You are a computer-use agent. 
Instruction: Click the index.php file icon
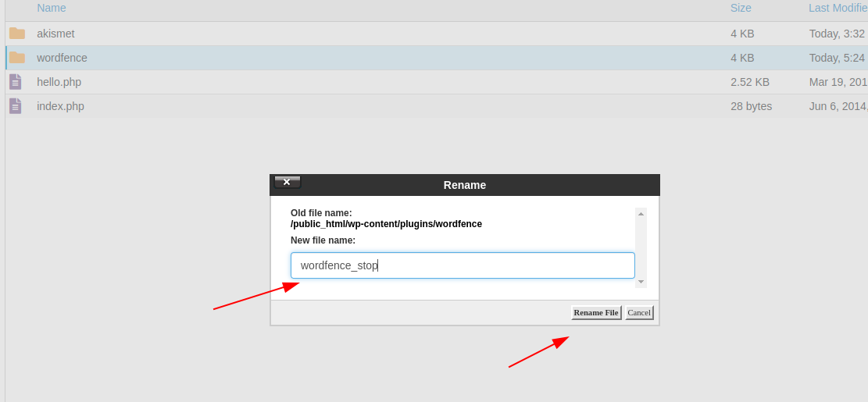pos(16,106)
